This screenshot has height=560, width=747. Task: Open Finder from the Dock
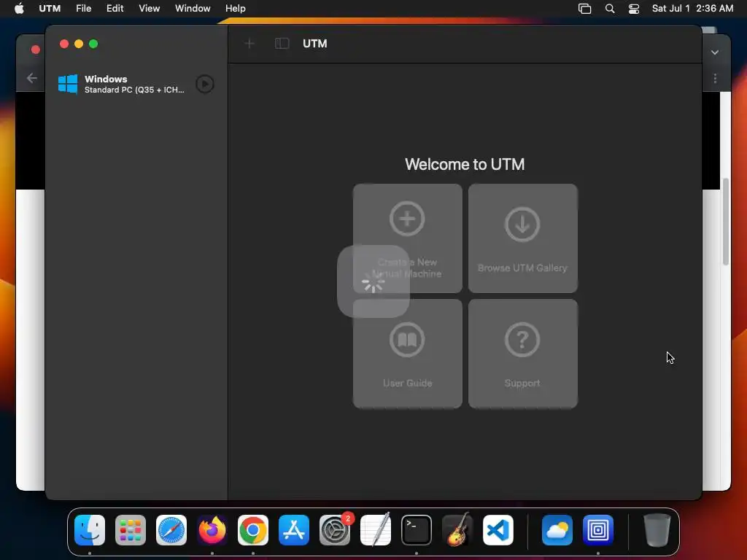point(90,530)
